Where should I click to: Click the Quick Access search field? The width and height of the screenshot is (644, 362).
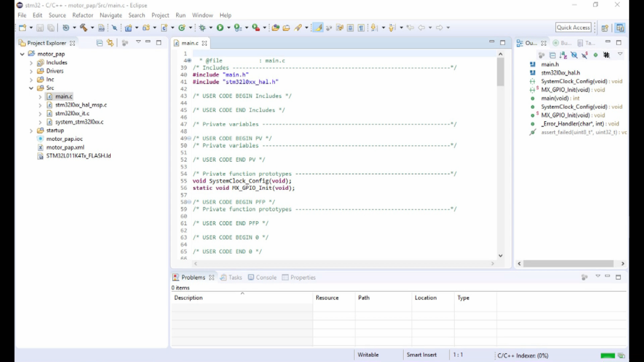click(x=573, y=28)
